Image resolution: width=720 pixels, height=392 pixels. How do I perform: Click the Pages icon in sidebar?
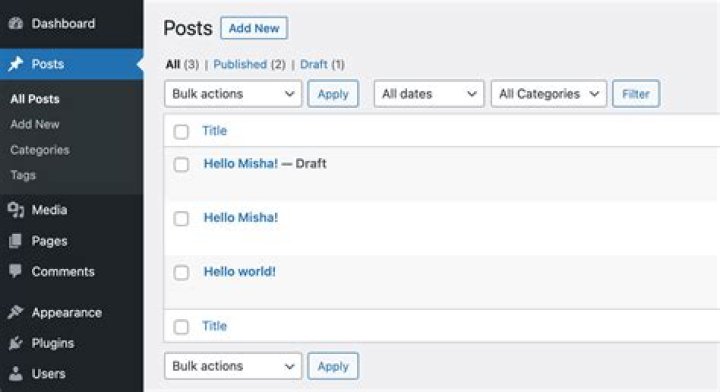[15, 241]
